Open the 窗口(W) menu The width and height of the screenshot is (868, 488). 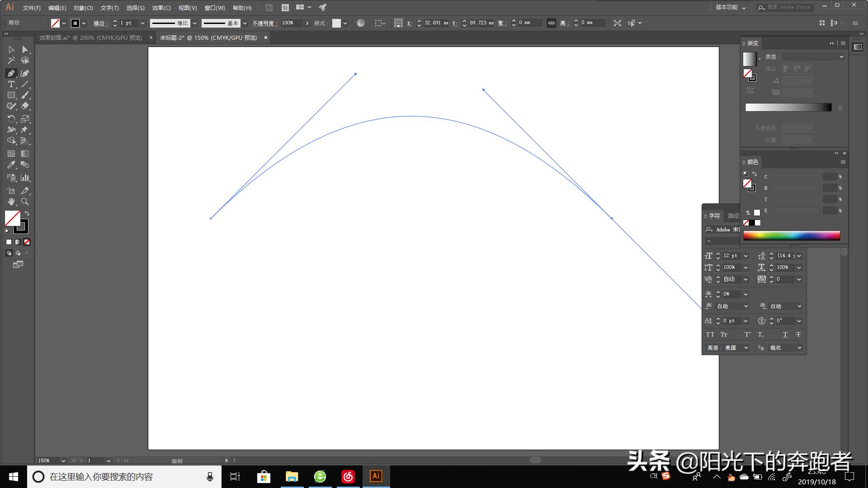click(215, 8)
